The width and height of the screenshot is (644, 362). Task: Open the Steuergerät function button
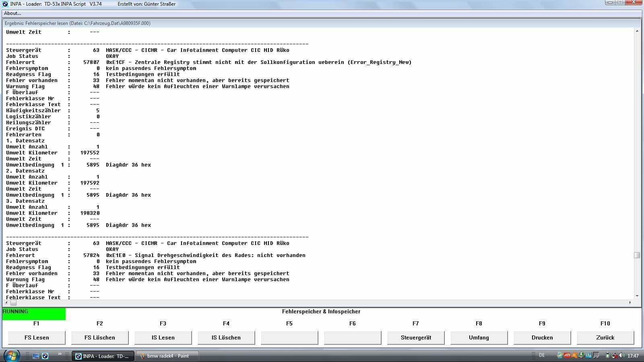click(x=416, y=337)
